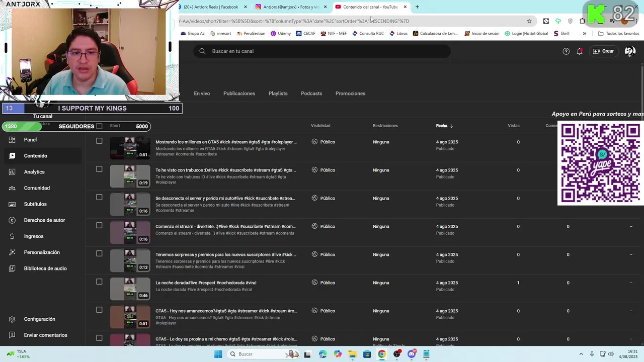Open Personalización section

(x=42, y=252)
